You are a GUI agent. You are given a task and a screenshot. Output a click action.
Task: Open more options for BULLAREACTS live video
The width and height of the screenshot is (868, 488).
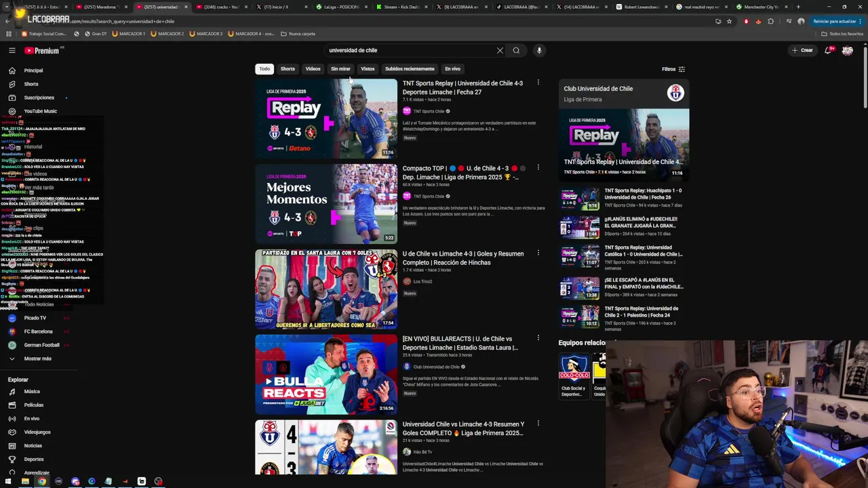[x=538, y=338]
